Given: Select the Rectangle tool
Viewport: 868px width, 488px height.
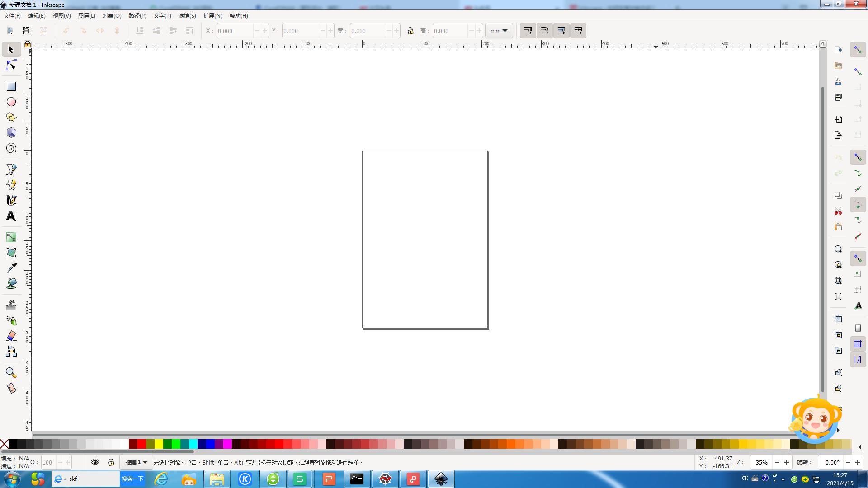Looking at the screenshot, I should tap(11, 86).
